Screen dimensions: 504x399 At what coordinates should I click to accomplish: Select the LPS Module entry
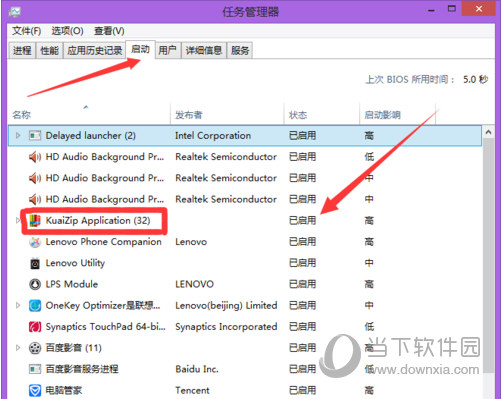[72, 284]
